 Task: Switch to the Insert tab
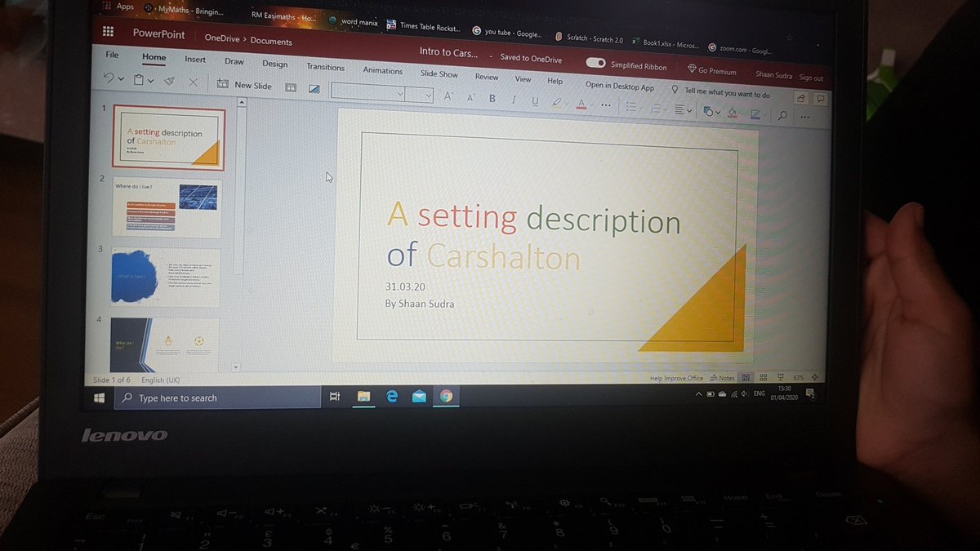click(195, 59)
